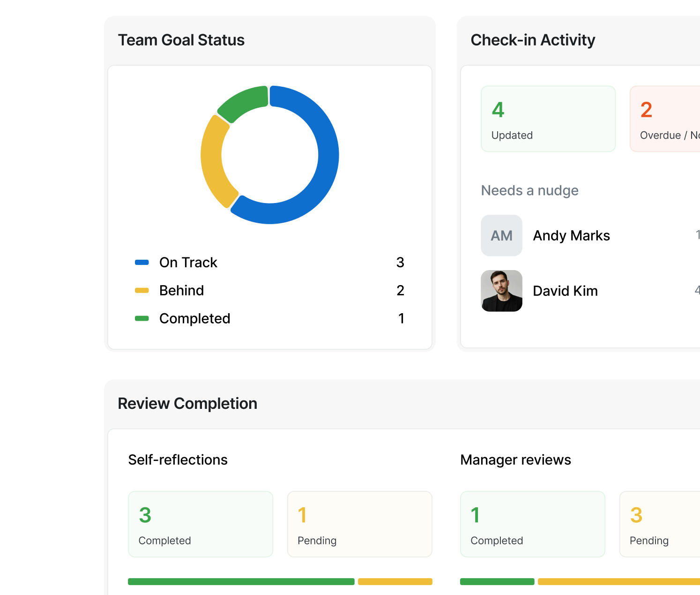
Task: Click the Review Completion heading
Action: [187, 403]
